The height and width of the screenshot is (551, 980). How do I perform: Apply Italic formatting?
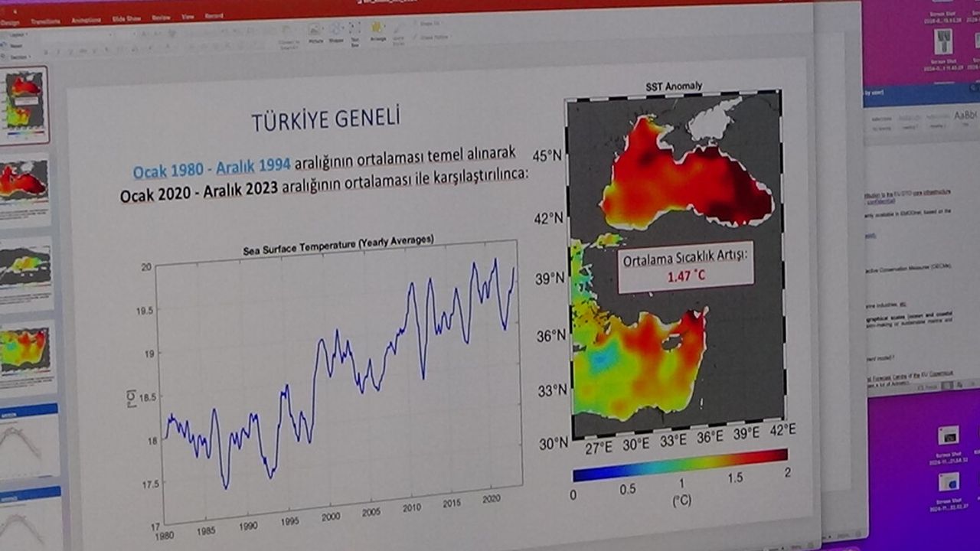57,52
